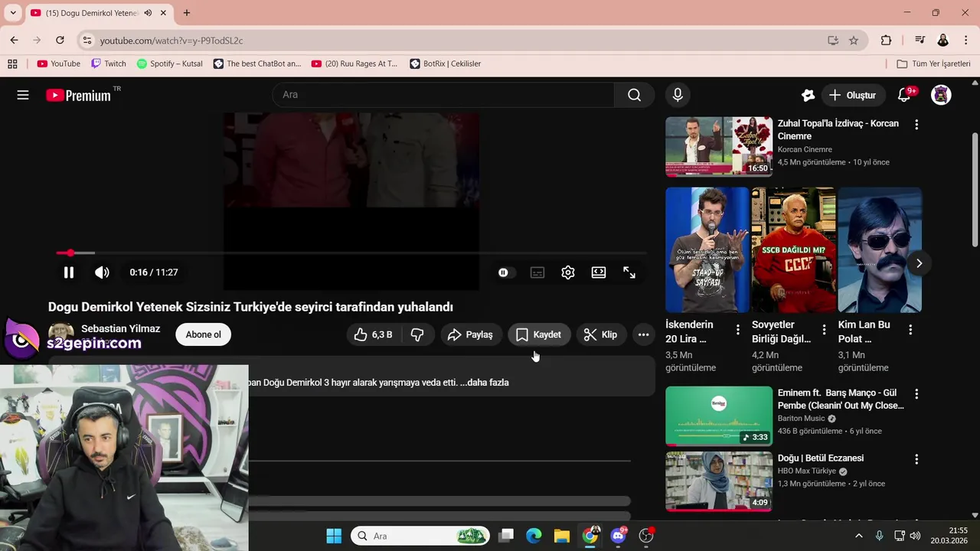980x551 pixels.
Task: Pause the video
Action: 68,272
